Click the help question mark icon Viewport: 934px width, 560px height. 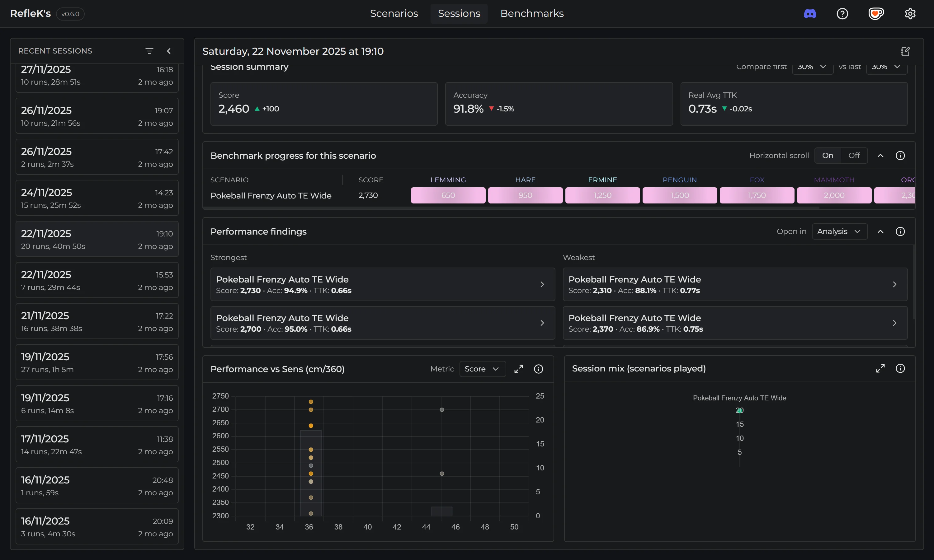(842, 14)
